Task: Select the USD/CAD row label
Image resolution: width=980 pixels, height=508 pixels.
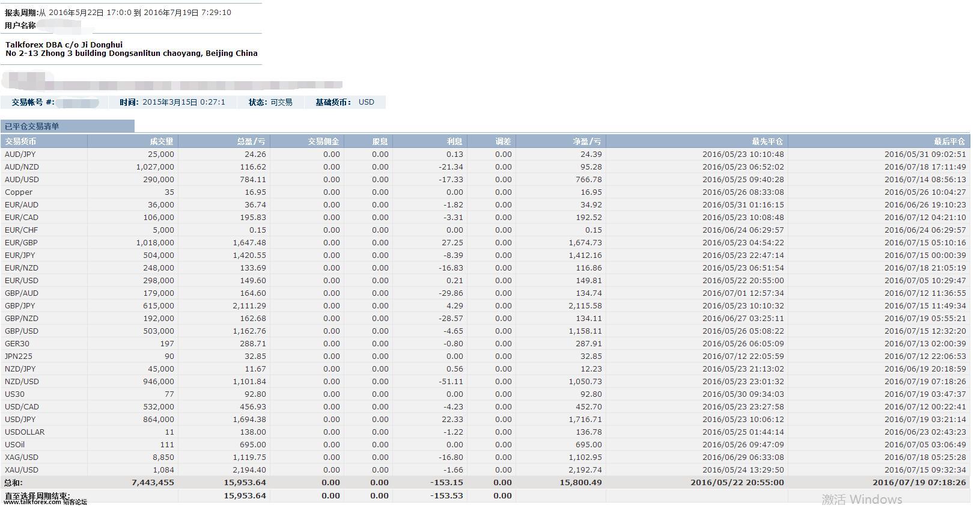Action: (22, 407)
